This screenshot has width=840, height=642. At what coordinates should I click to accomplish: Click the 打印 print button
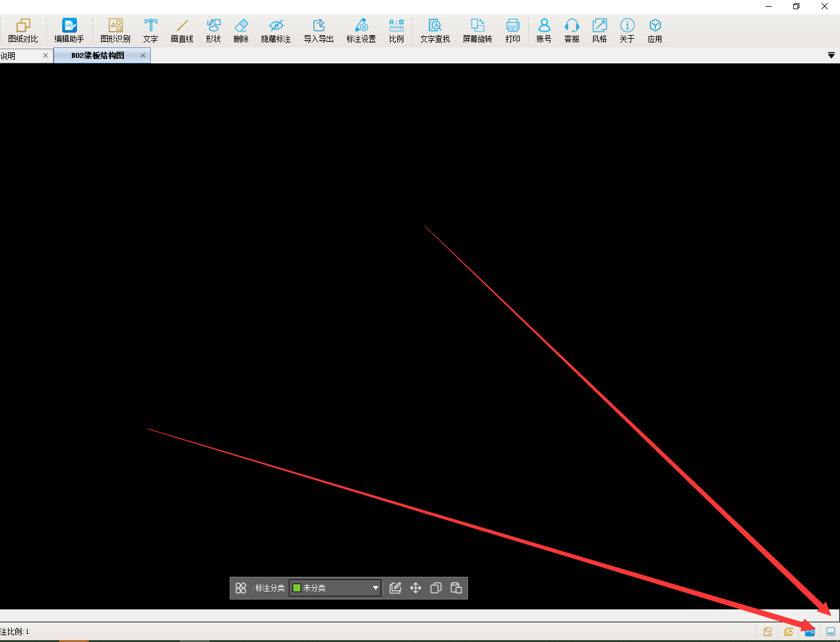(512, 30)
